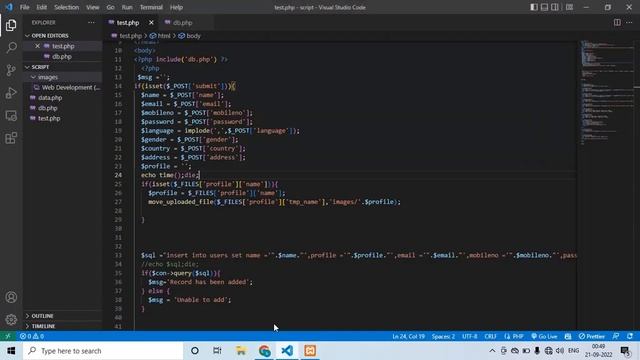Show errors and warnings count in status bar
Image resolution: width=640 pixels, height=360 pixels.
[x=32, y=336]
